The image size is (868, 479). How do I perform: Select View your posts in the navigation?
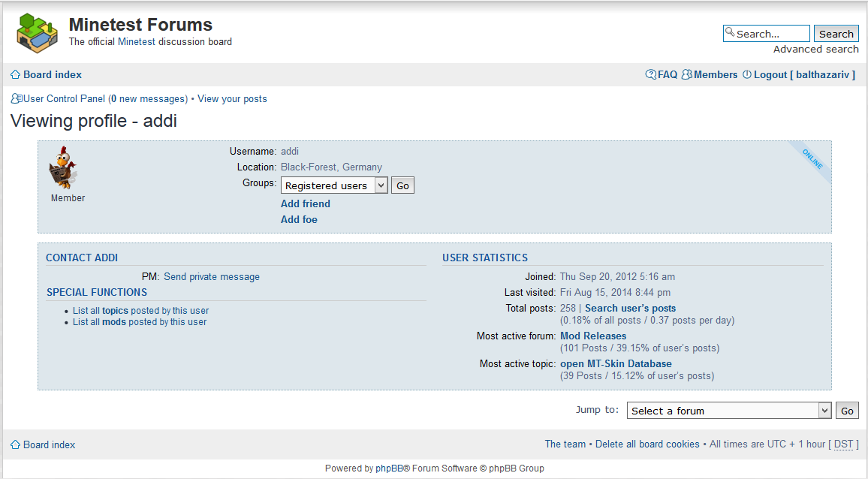coord(232,98)
